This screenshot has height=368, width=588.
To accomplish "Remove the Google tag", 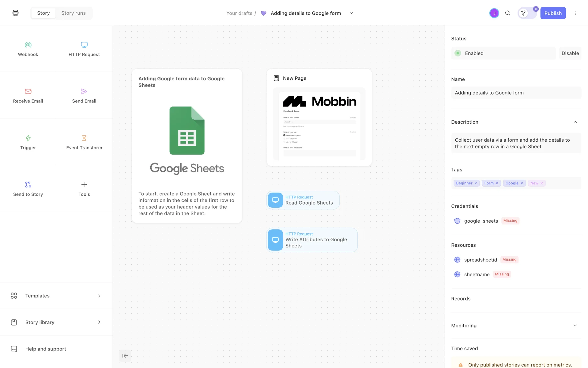I will (x=522, y=183).
